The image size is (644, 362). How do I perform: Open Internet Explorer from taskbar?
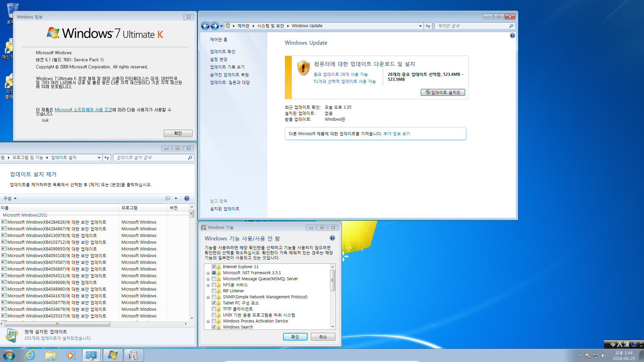30,355
